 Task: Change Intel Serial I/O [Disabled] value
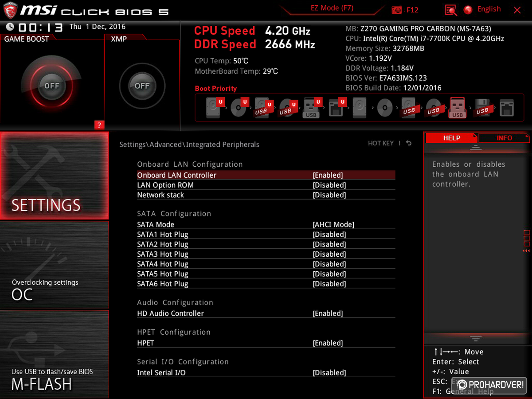click(329, 373)
